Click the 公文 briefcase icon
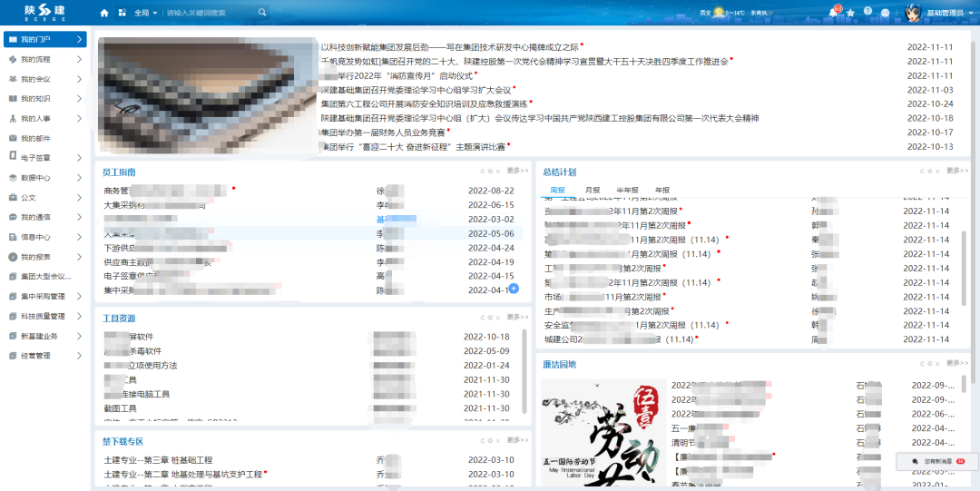Image resolution: width=980 pixels, height=491 pixels. pos(13,198)
